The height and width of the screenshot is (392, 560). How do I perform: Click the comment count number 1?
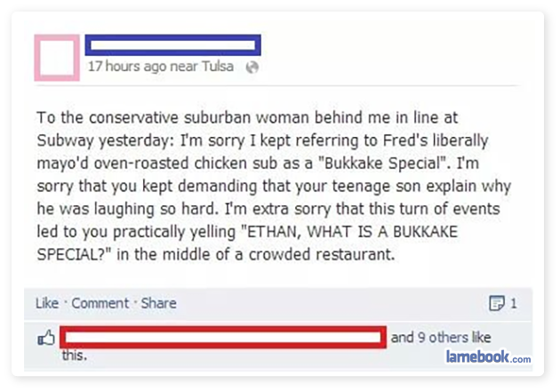pyautogui.click(x=514, y=304)
